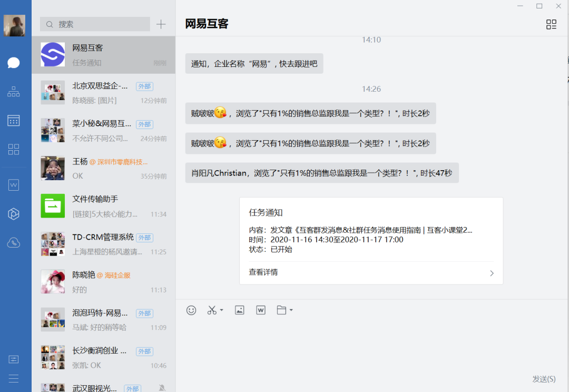
Task: Open the Calendar icon in sidebar
Action: coord(13,121)
